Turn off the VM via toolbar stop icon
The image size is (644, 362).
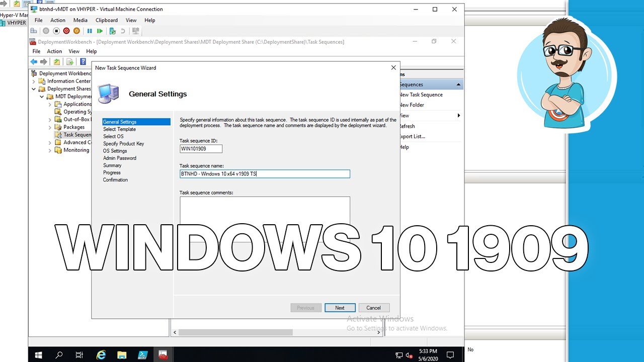coord(56,31)
